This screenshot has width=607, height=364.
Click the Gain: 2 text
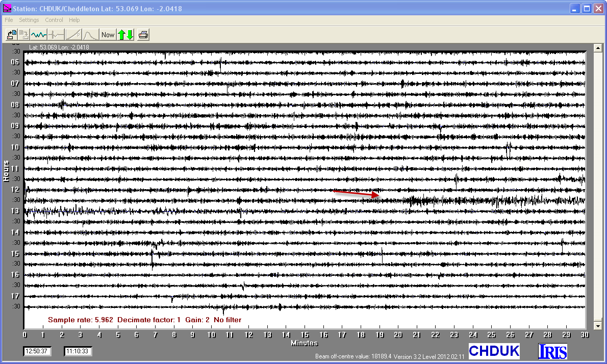coord(197,320)
